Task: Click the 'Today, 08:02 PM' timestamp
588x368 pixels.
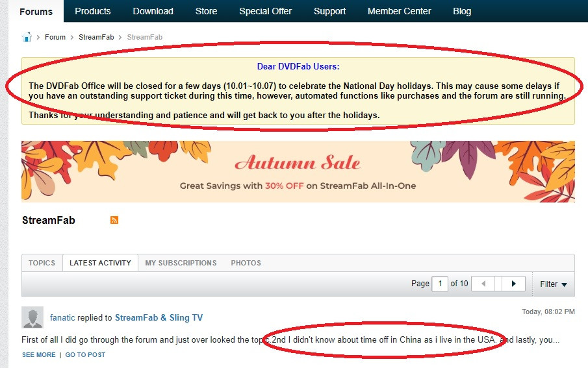Action: 548,312
